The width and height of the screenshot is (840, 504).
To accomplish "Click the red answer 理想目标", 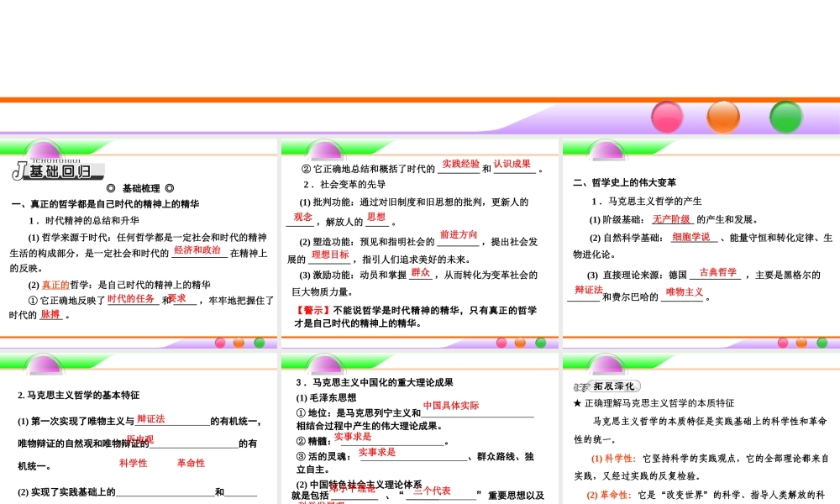I will point(330,255).
